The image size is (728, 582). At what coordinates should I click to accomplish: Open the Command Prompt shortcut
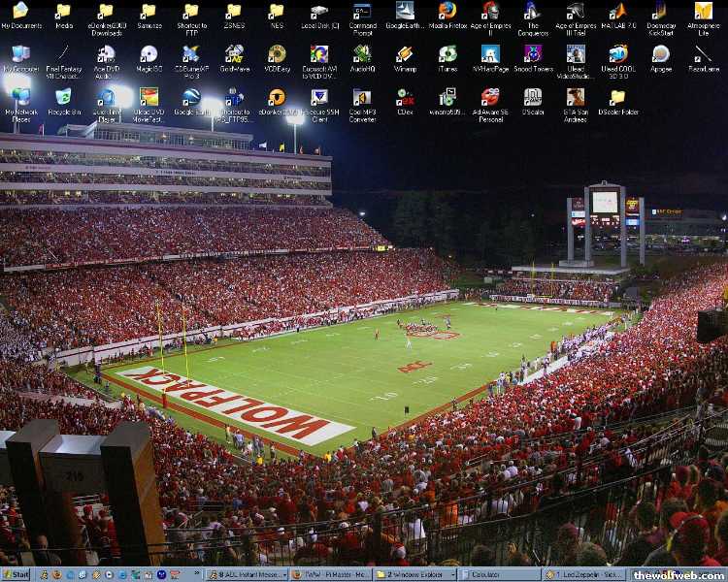(x=362, y=12)
